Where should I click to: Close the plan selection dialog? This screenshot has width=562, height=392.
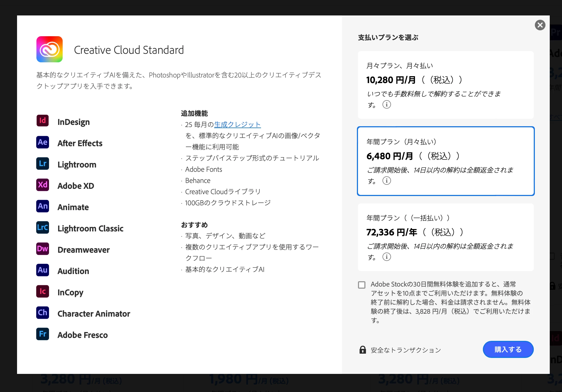pyautogui.click(x=540, y=25)
